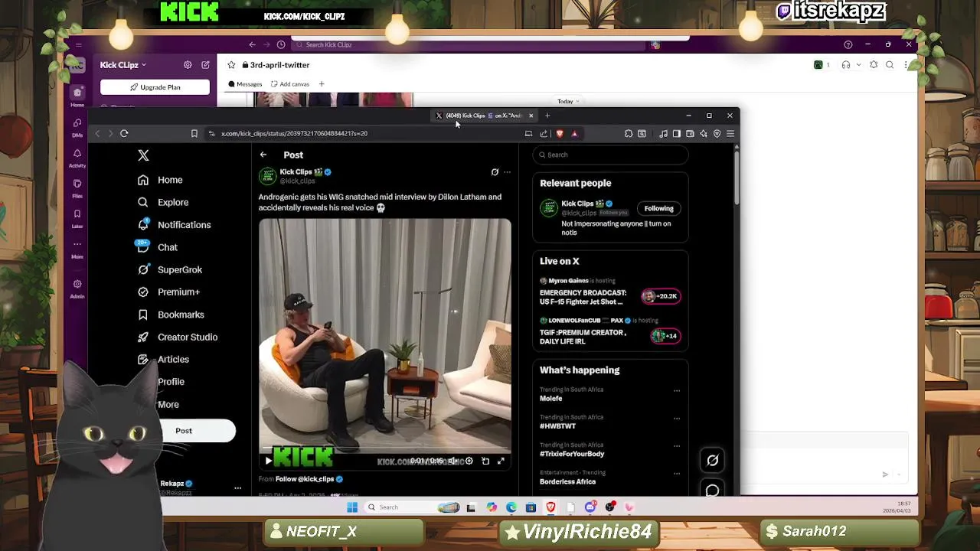Expand Kick CLipz workspace dropdown in Slack
Image resolution: width=980 pixels, height=551 pixels.
click(122, 65)
